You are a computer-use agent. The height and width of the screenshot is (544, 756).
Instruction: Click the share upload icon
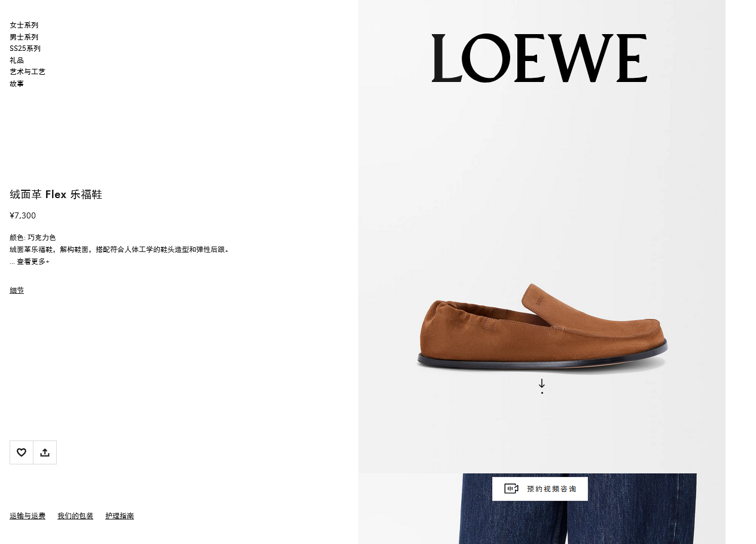click(x=45, y=452)
